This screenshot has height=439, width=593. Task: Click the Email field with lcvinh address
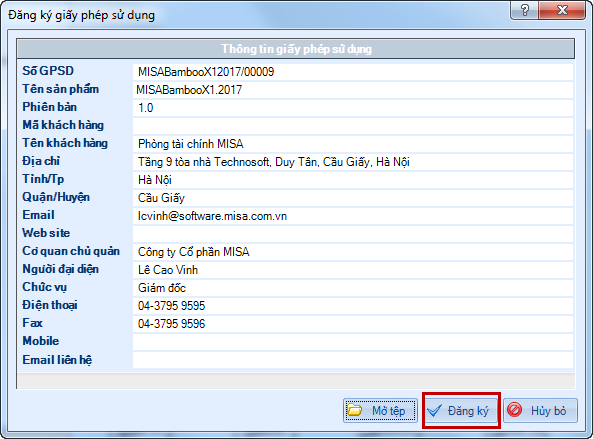[x=353, y=216]
